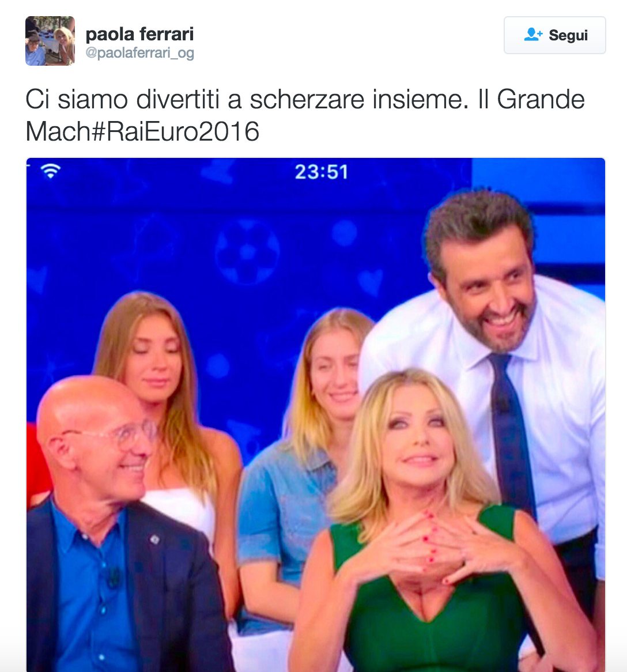Click the display name paola ferrari
This screenshot has height=672, width=627.
click(x=139, y=34)
